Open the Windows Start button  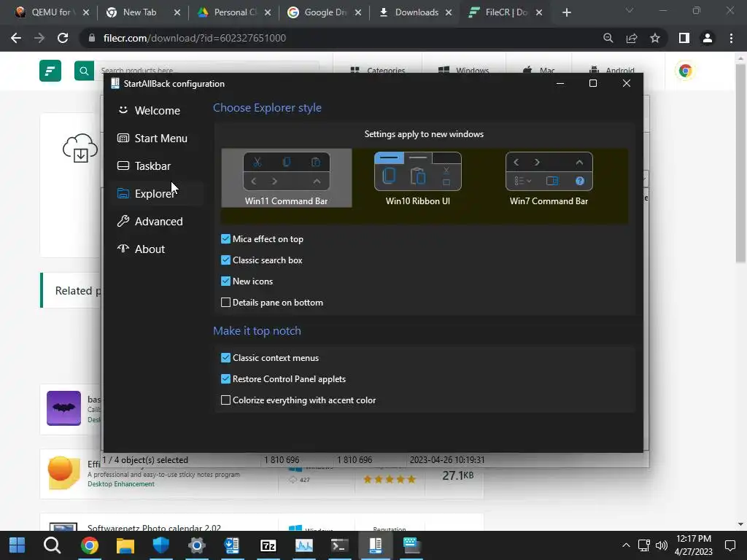[18, 545]
